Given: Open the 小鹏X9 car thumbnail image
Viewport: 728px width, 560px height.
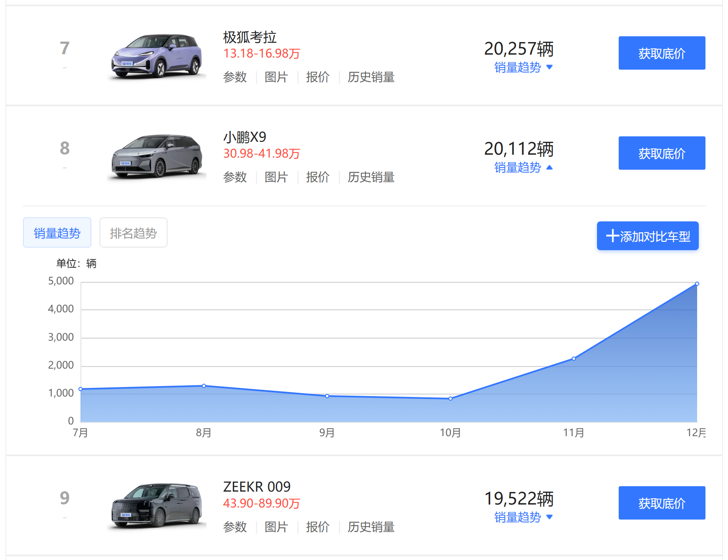Looking at the screenshot, I should click(157, 156).
